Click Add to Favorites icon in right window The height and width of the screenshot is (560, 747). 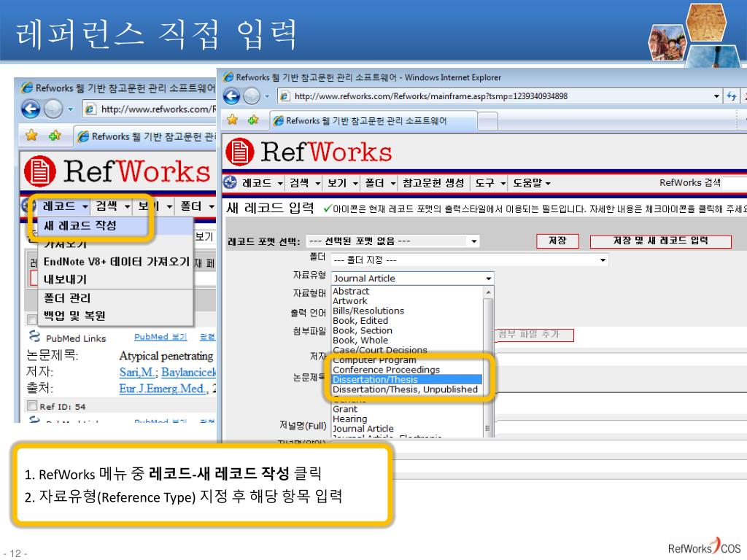[x=253, y=120]
